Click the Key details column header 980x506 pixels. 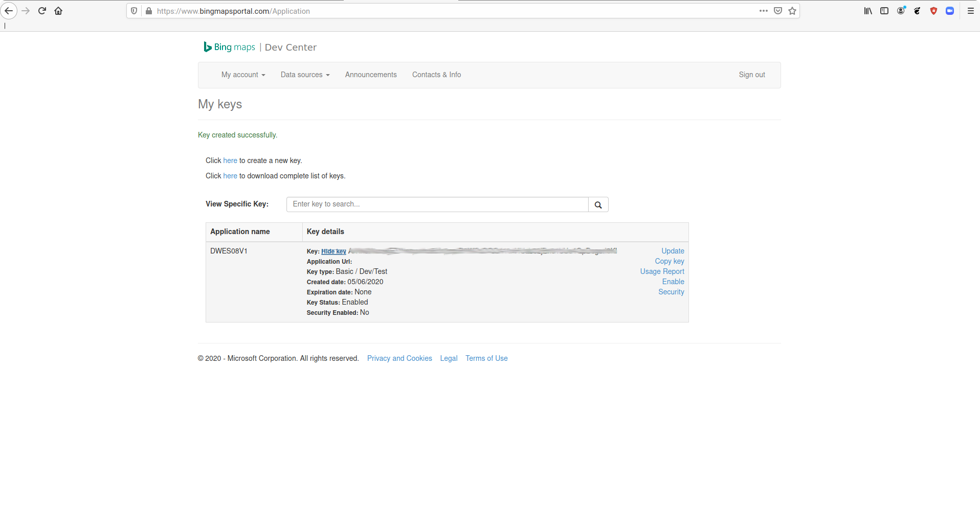[x=325, y=232]
